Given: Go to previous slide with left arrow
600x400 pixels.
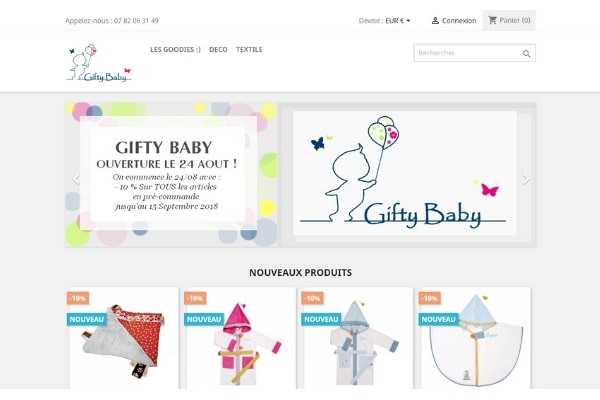Looking at the screenshot, I should (x=76, y=179).
